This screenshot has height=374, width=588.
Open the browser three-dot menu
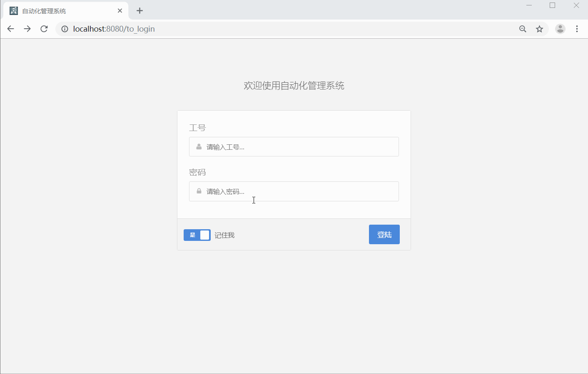(577, 29)
